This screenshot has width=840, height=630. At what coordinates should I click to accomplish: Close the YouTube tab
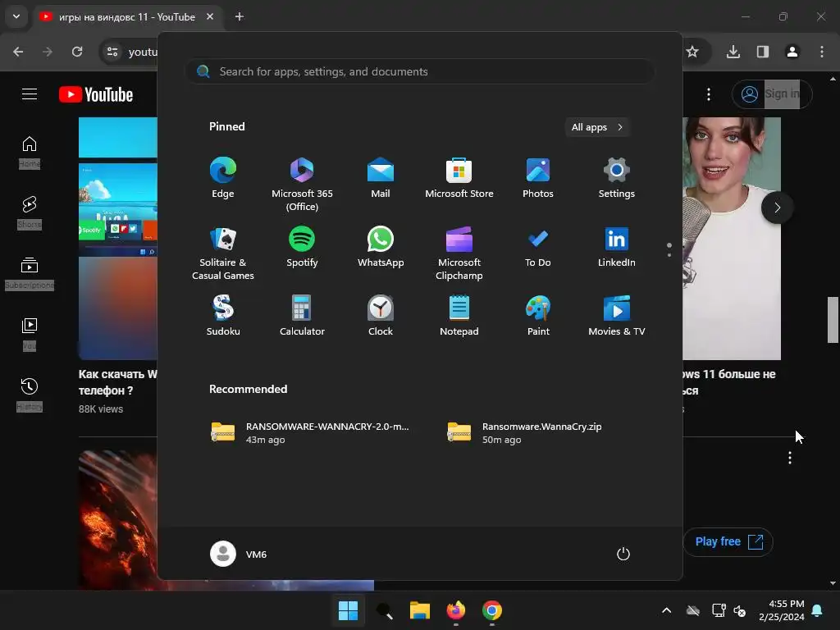click(210, 16)
